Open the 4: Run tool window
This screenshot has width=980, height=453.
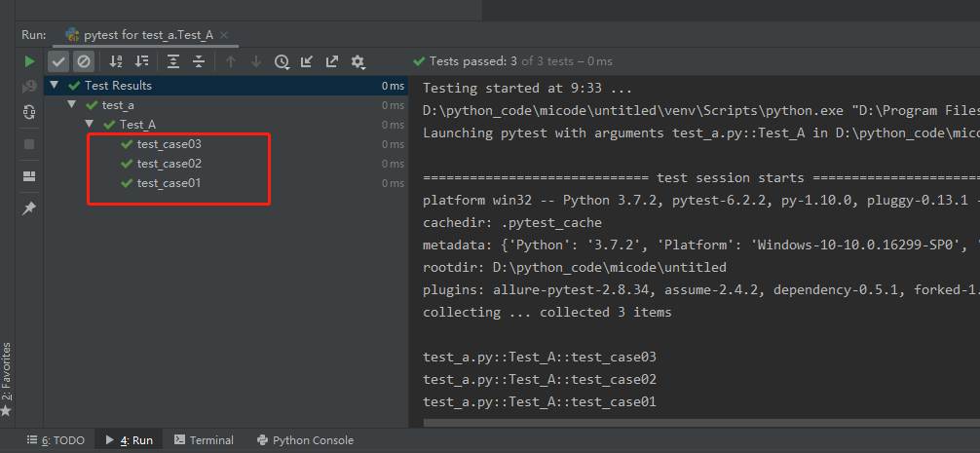click(x=129, y=440)
